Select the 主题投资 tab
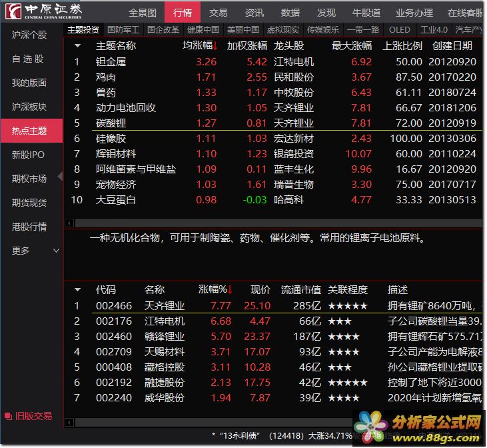 83,30
